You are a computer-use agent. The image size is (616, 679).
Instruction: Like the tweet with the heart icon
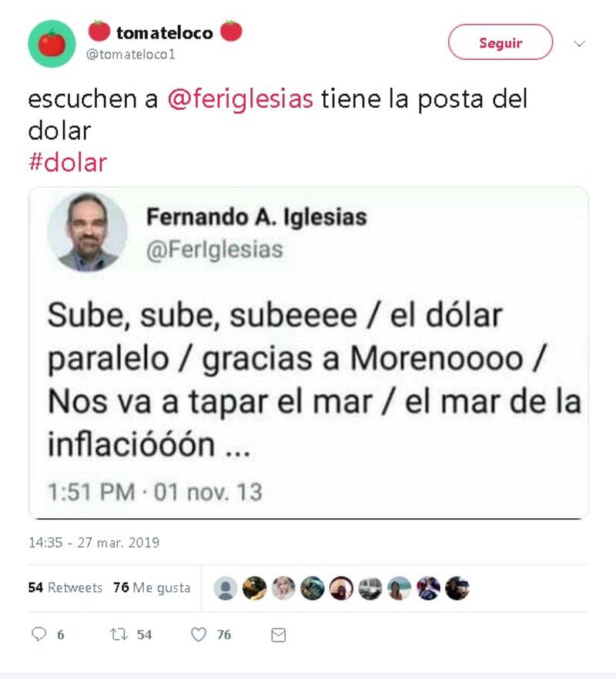[x=199, y=634]
